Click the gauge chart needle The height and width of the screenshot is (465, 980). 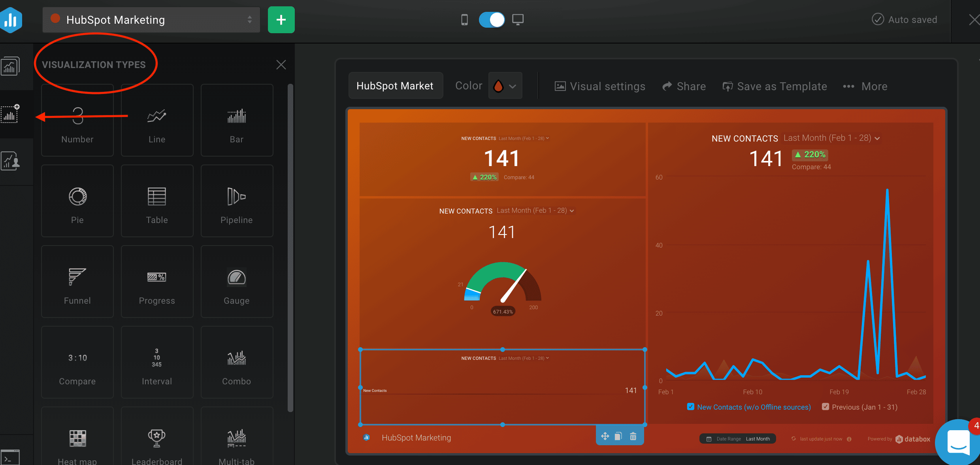pos(514,285)
